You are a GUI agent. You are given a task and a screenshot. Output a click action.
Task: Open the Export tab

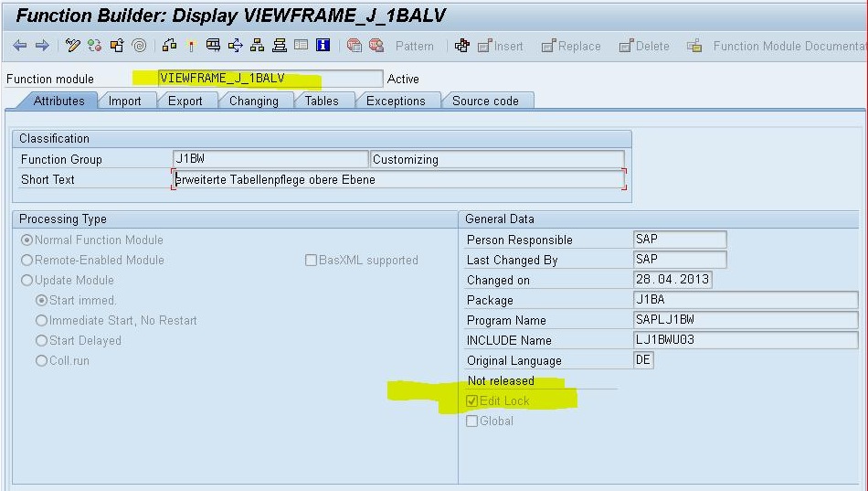click(185, 101)
